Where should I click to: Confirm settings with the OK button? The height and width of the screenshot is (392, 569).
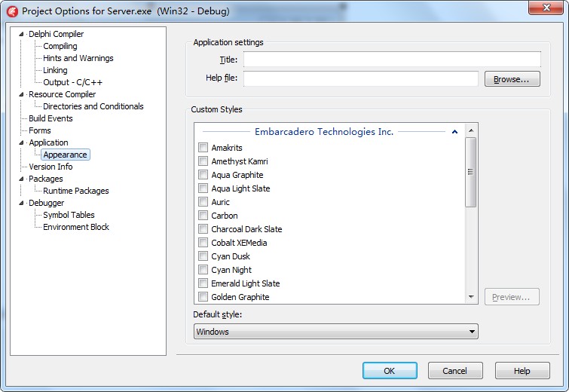[x=390, y=371]
